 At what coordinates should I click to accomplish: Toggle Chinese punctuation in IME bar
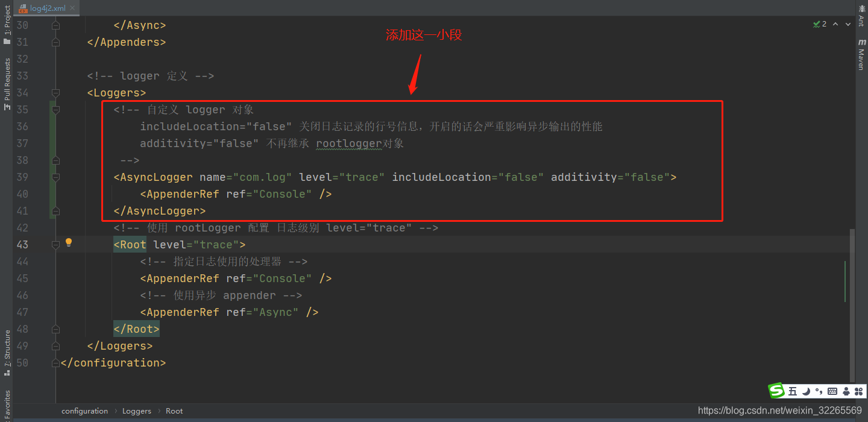[x=819, y=391]
